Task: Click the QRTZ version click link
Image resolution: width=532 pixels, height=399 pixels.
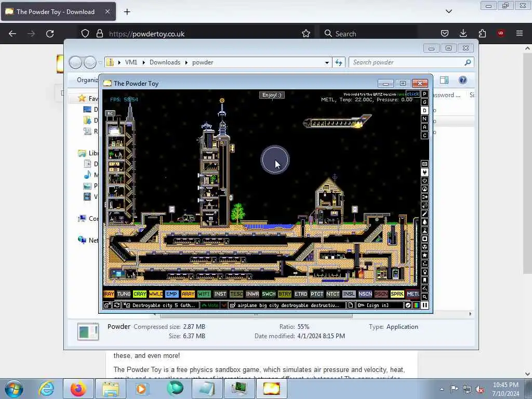Action: pos(413,94)
